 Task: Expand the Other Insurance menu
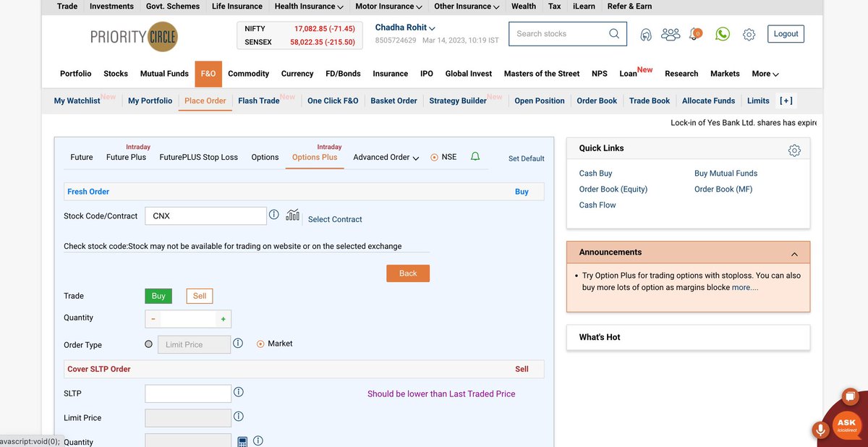467,6
